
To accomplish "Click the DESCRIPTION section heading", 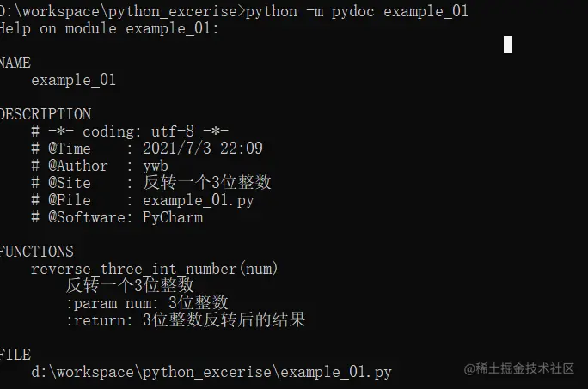I will coord(45,114).
